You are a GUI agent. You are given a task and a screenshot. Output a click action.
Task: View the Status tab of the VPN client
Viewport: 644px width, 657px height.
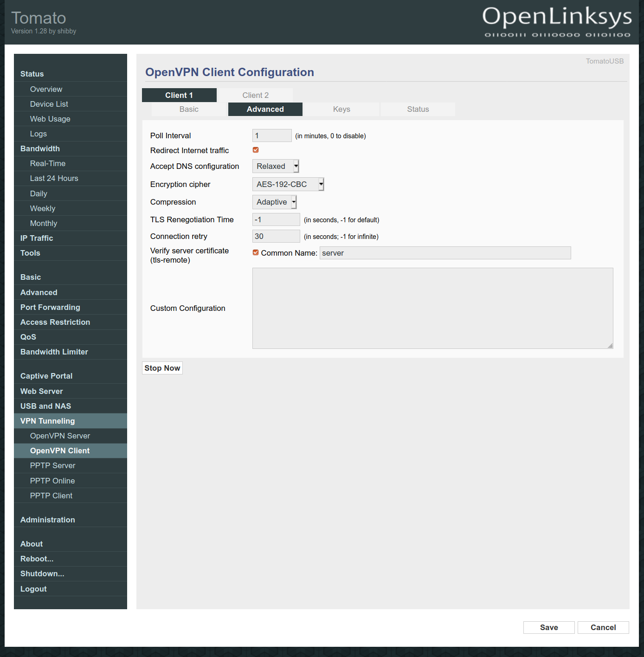[417, 109]
